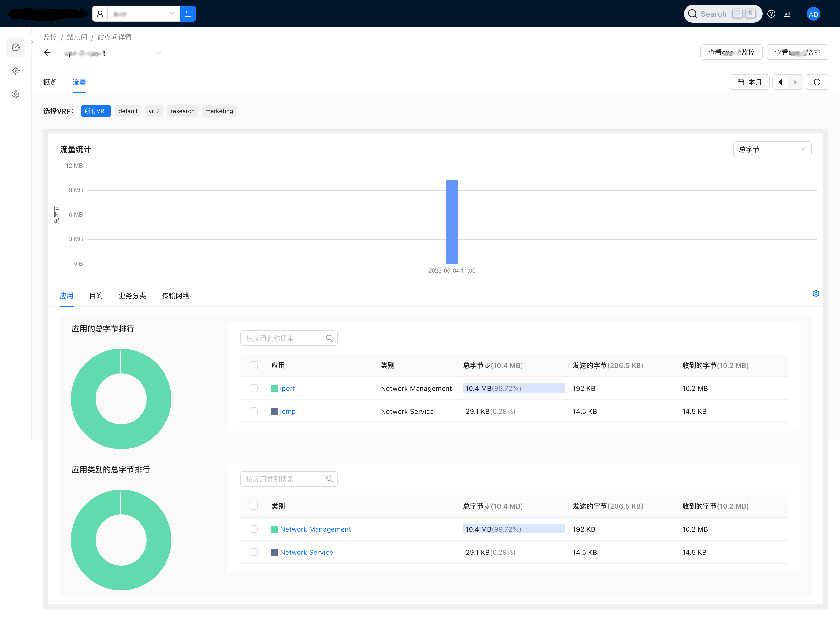Check the iperf row checkbox

[x=254, y=388]
